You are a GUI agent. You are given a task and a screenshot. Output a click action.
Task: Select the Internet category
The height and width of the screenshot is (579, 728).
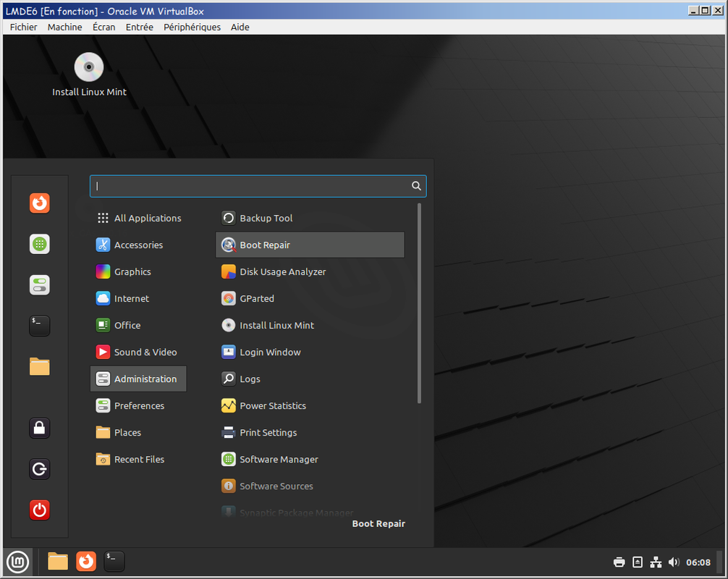pos(138,299)
